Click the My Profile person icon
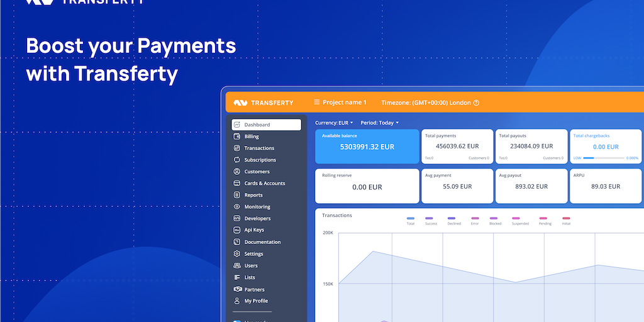 [236, 301]
